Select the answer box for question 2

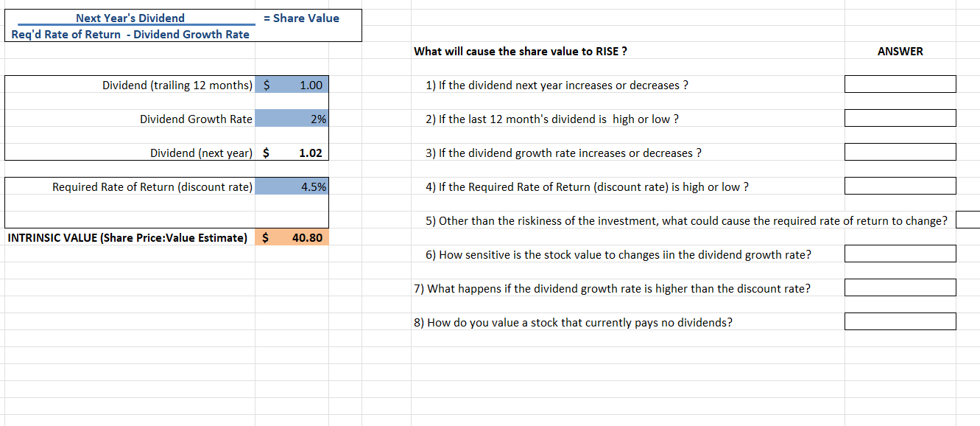[x=900, y=118]
